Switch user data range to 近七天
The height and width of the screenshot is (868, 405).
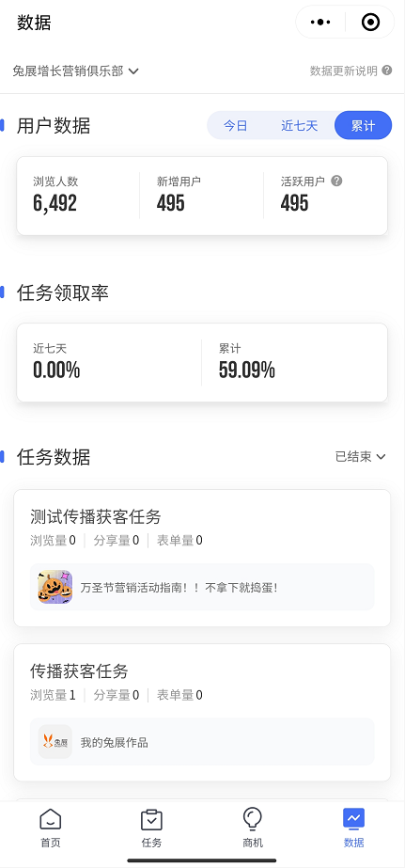click(300, 126)
